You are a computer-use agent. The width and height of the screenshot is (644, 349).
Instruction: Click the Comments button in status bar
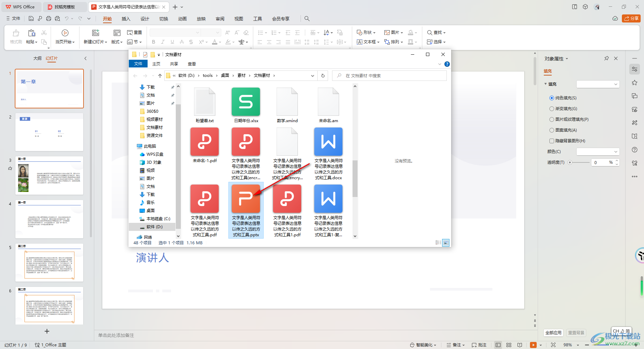point(479,345)
